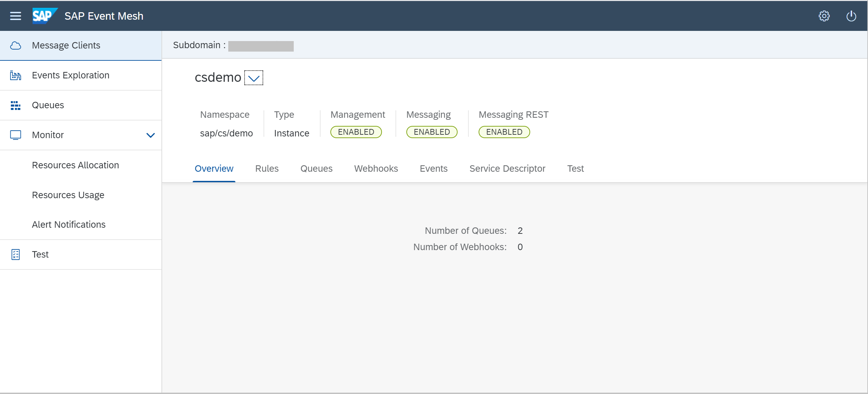Click the Management label
This screenshot has width=868, height=394.
point(358,115)
